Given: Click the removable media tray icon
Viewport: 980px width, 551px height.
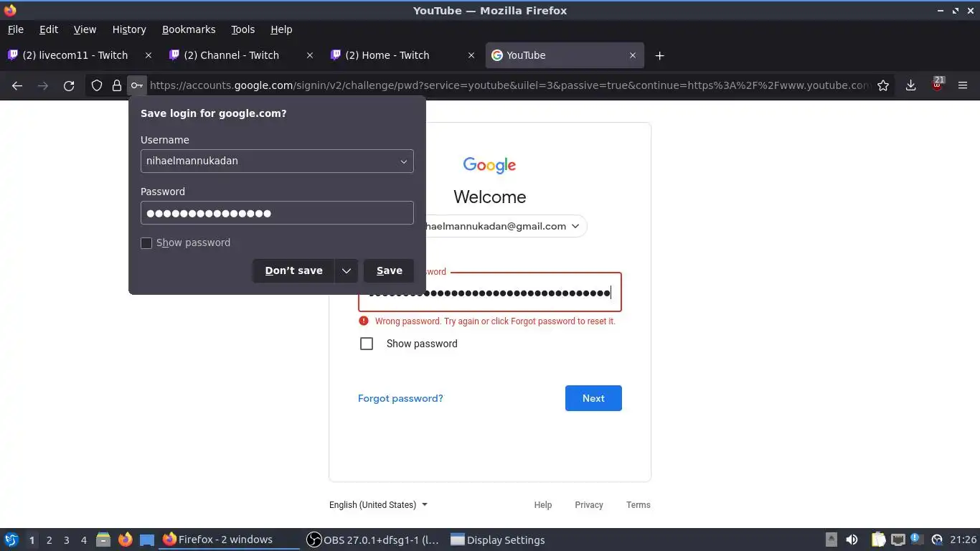Looking at the screenshot, I should click(x=831, y=540).
